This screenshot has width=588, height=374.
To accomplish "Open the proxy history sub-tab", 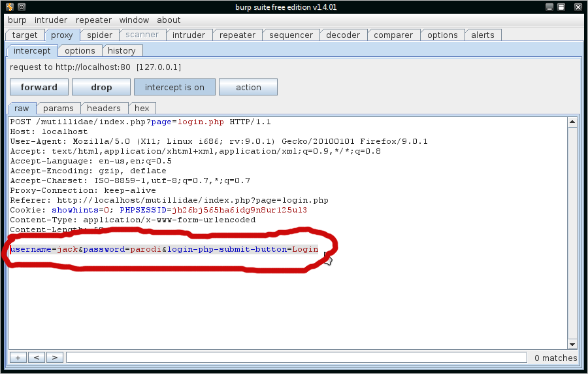I will click(x=122, y=50).
